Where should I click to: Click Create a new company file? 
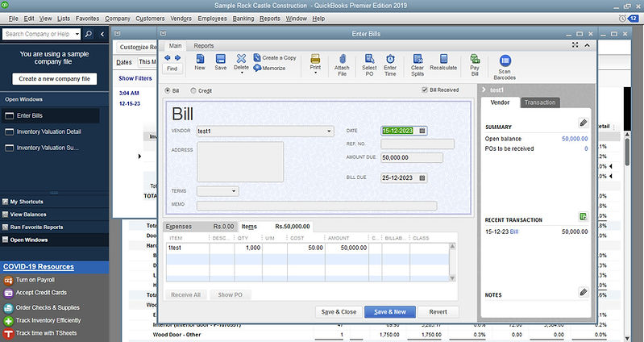(x=54, y=79)
